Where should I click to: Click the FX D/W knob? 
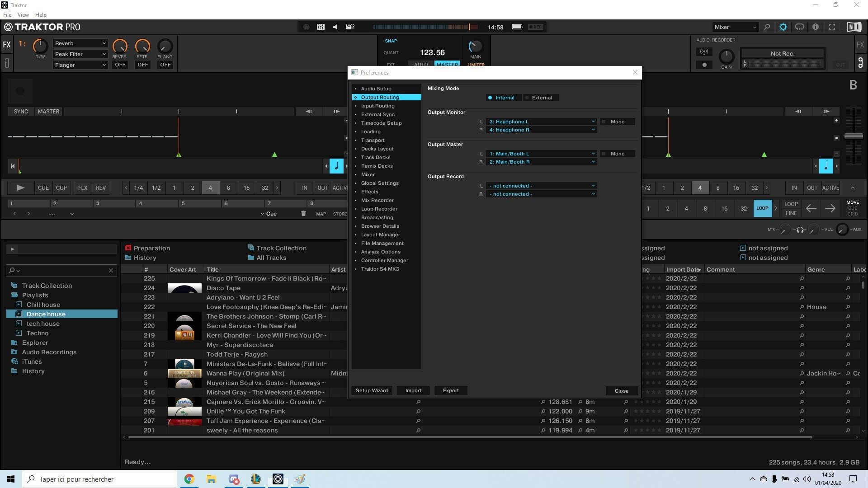click(x=40, y=46)
